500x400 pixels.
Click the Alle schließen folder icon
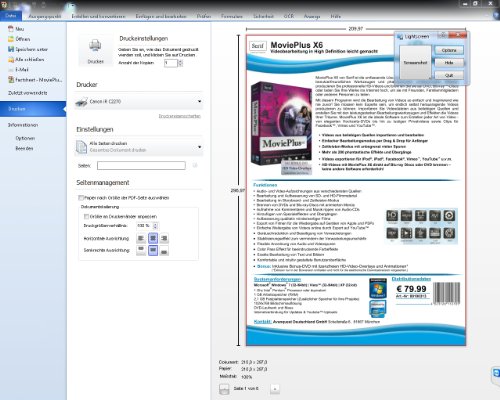tap(11, 59)
